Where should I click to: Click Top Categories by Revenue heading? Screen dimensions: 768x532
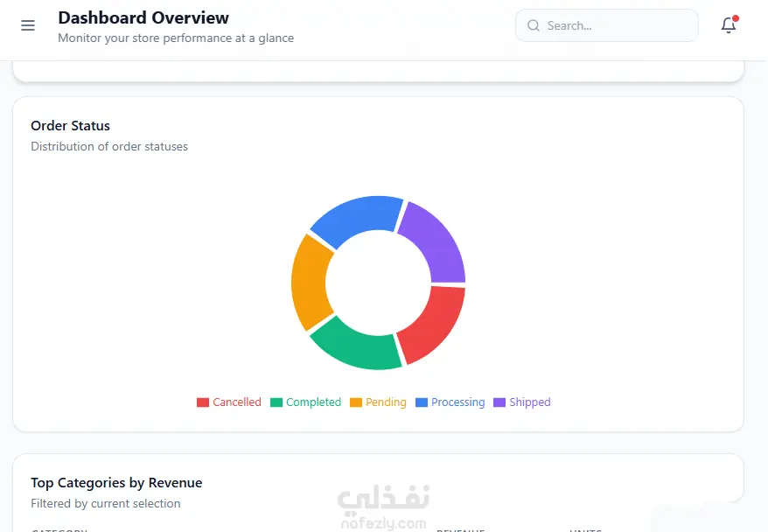[116, 483]
